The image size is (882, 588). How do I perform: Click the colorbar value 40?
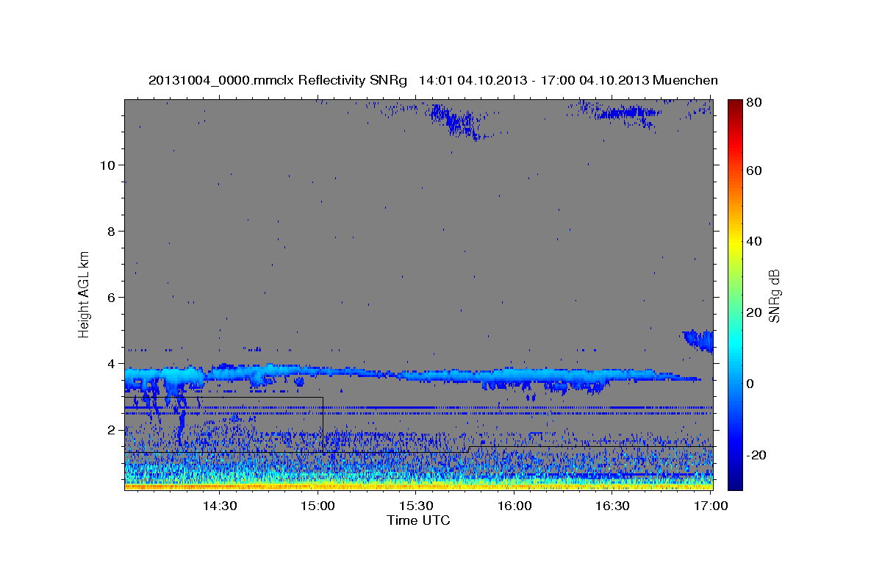click(x=754, y=241)
